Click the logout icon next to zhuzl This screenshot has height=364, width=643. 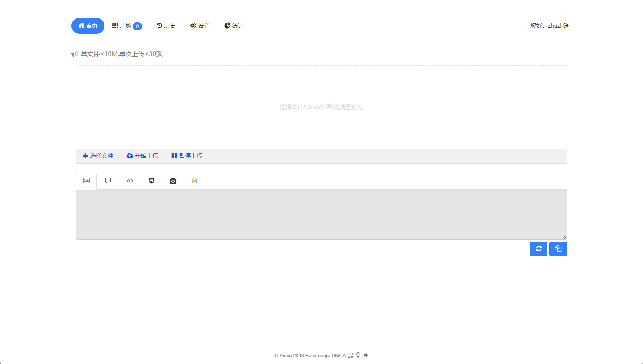click(566, 26)
